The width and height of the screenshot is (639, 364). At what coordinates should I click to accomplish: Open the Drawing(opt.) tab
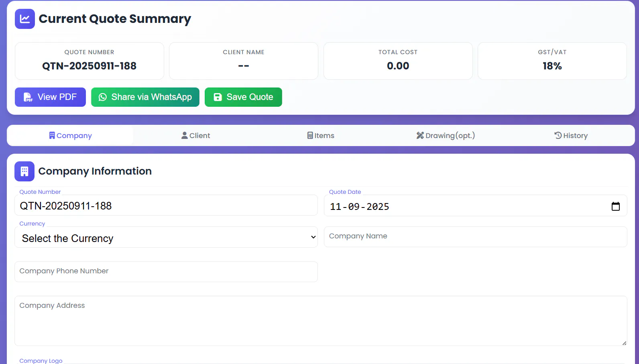(x=446, y=136)
